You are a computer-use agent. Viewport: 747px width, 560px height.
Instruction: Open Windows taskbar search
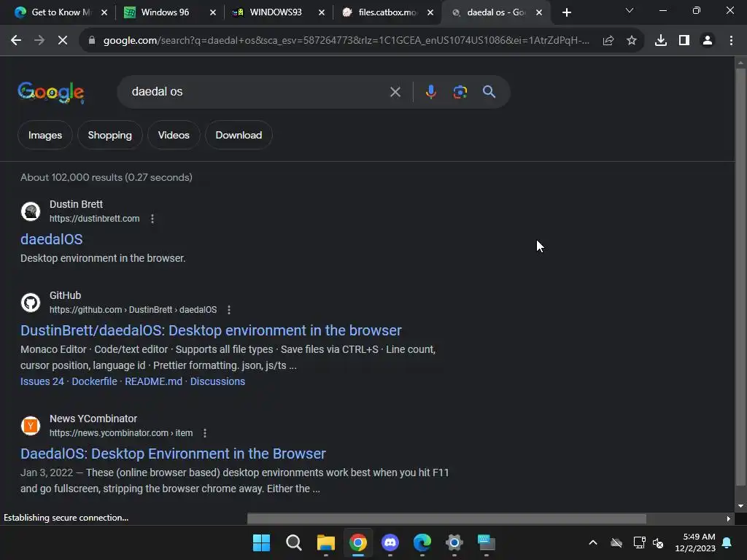[x=293, y=542]
